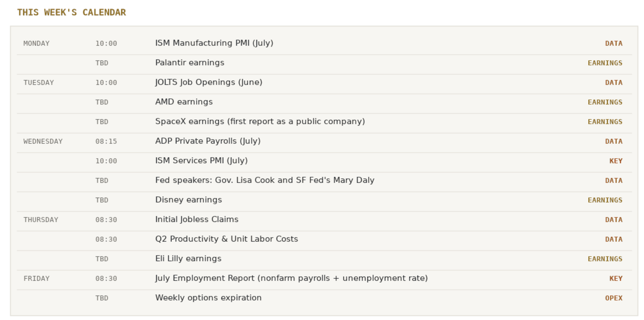644x320 pixels.
Task: Click the DATA tag for Q2 Productivity
Action: 614,239
